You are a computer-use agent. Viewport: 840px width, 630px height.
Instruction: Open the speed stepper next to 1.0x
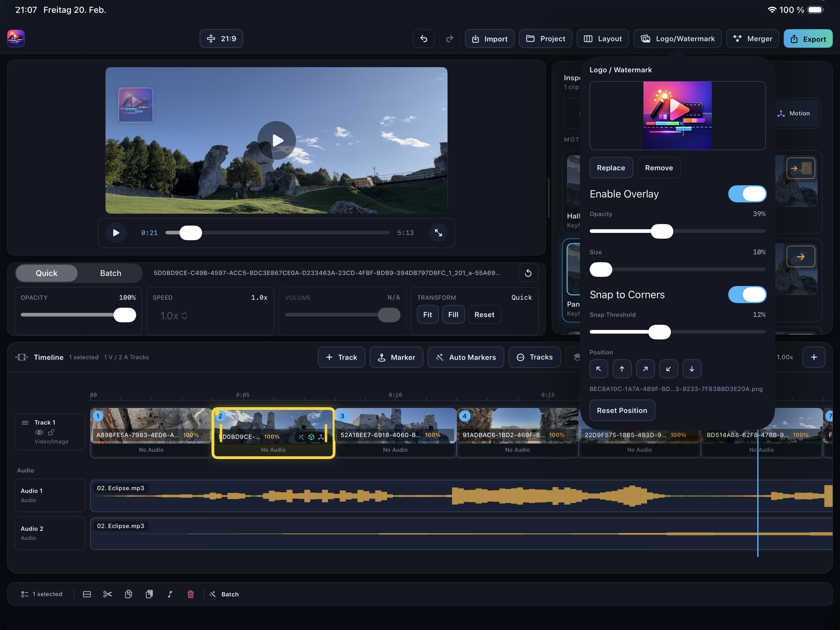click(185, 316)
